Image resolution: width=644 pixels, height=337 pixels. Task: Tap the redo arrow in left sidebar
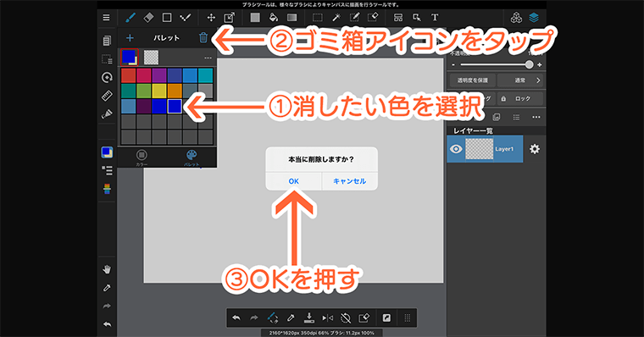coord(107,307)
